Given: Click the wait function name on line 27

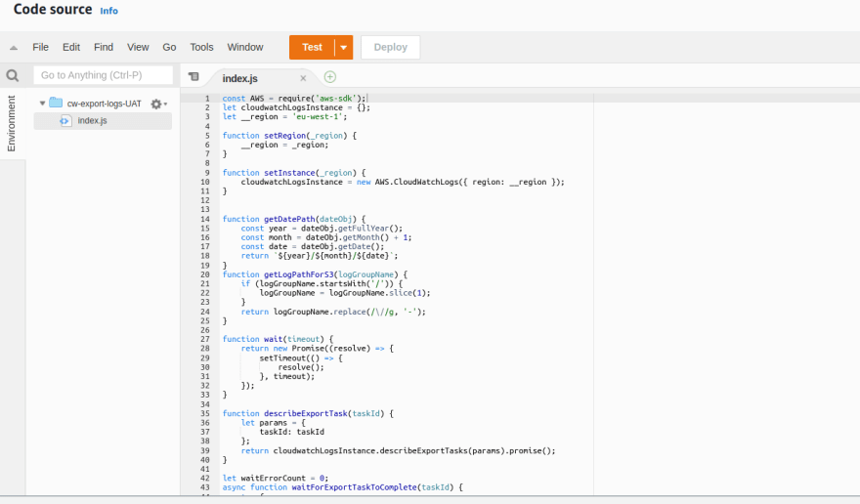Looking at the screenshot, I should point(273,339).
